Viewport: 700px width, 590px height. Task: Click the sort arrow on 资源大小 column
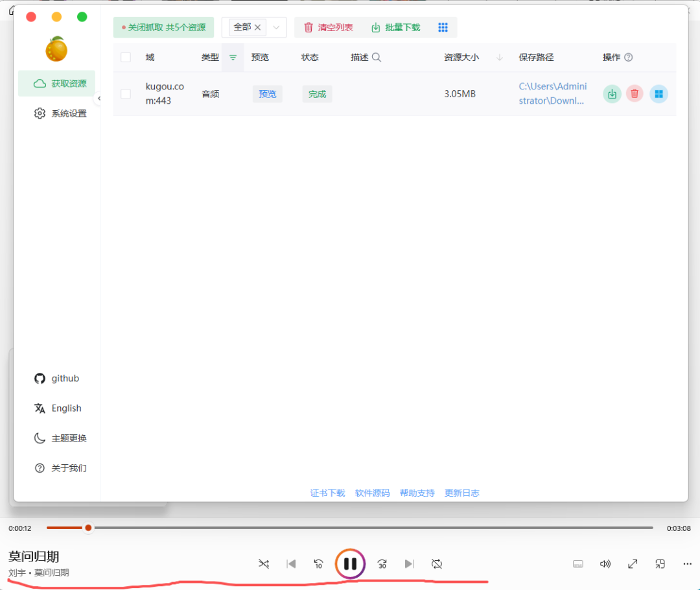click(498, 57)
